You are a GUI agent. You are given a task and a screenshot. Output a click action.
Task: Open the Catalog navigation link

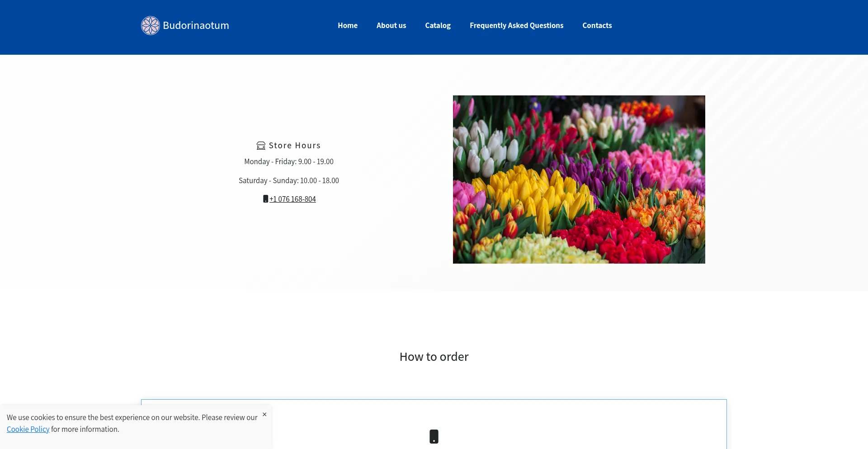coord(438,26)
